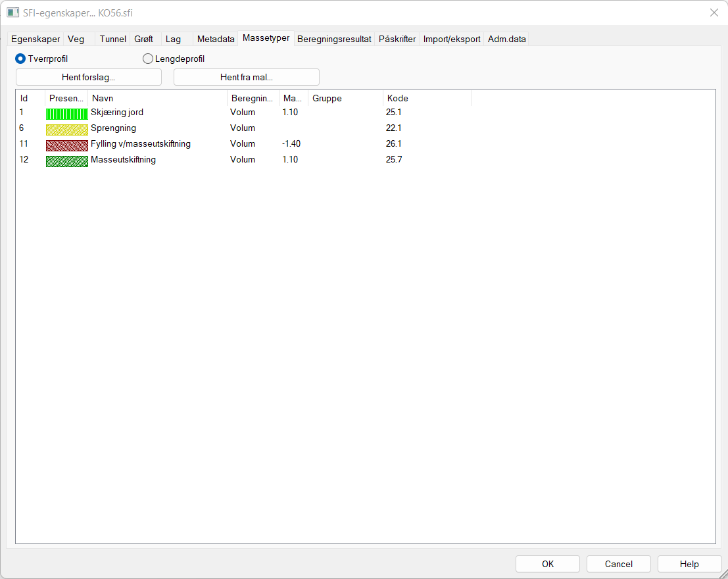Click the green diagonal pattern for Masseutskiftning
Viewport: 728px width, 579px height.
pyautogui.click(x=66, y=161)
